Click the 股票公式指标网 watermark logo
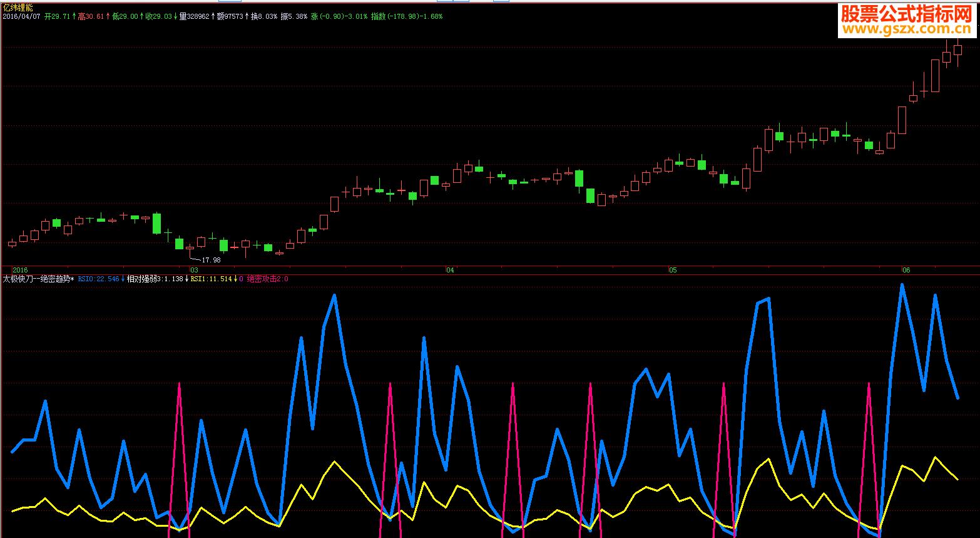The width and height of the screenshot is (980, 538). [906, 14]
